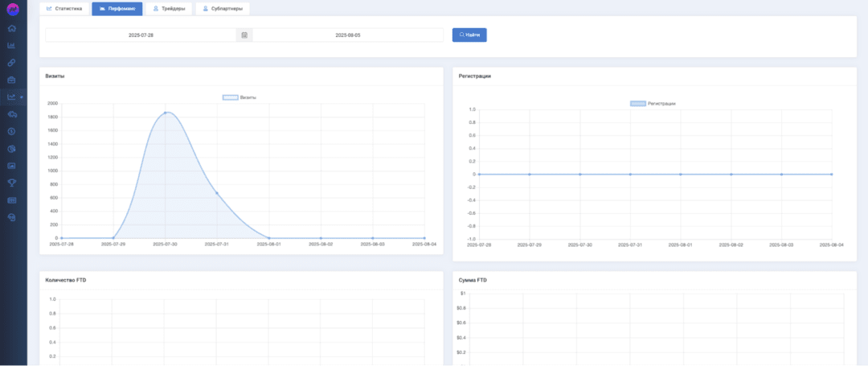Click the Визиты data point on 2025-08-01
868x366 pixels.
269,238
